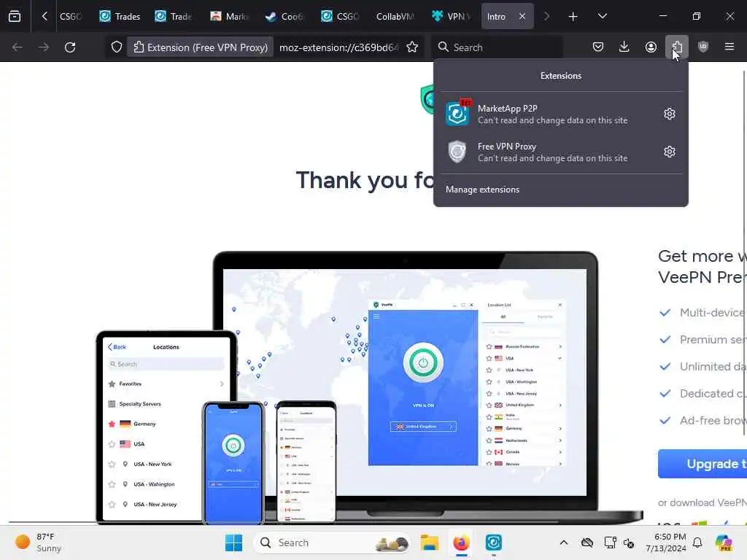This screenshot has width=747, height=560.
Task: Open a new tab with plus button
Action: pyautogui.click(x=573, y=16)
